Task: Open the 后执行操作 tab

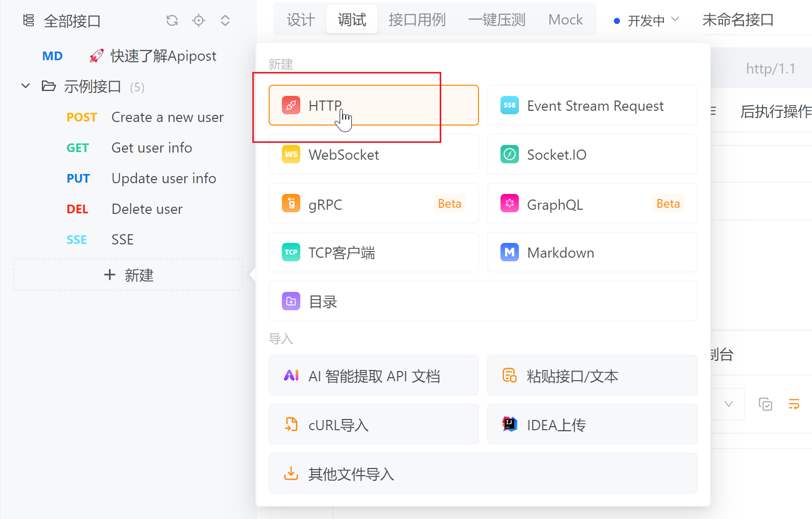Action: pyautogui.click(x=776, y=111)
